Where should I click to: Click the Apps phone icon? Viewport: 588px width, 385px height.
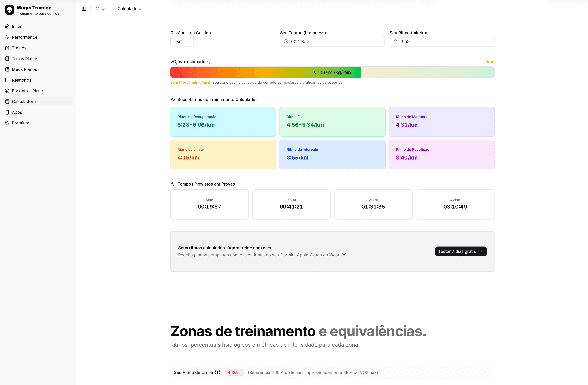(7, 112)
